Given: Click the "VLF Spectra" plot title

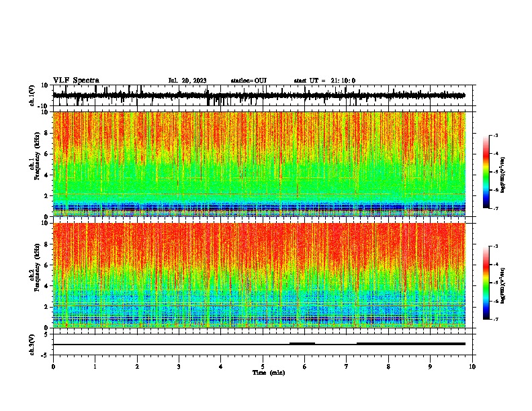Looking at the screenshot, I should click(x=76, y=81).
